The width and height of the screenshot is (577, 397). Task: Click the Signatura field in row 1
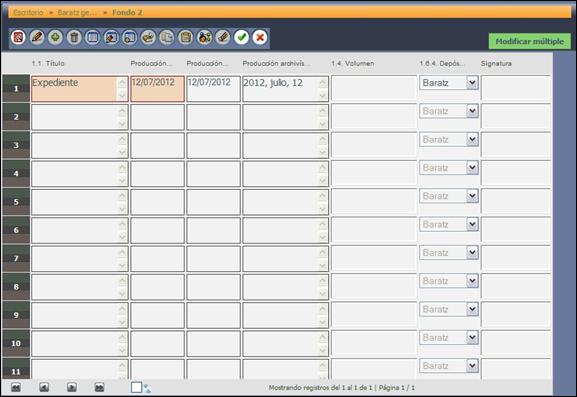click(x=516, y=88)
